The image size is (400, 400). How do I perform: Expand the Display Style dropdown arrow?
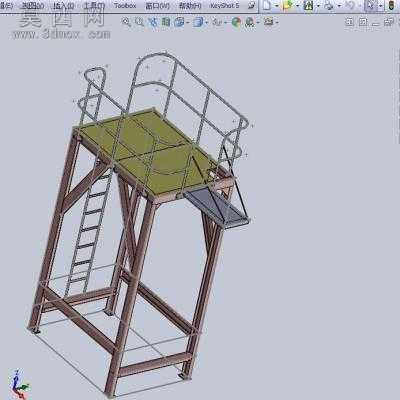click(207, 23)
